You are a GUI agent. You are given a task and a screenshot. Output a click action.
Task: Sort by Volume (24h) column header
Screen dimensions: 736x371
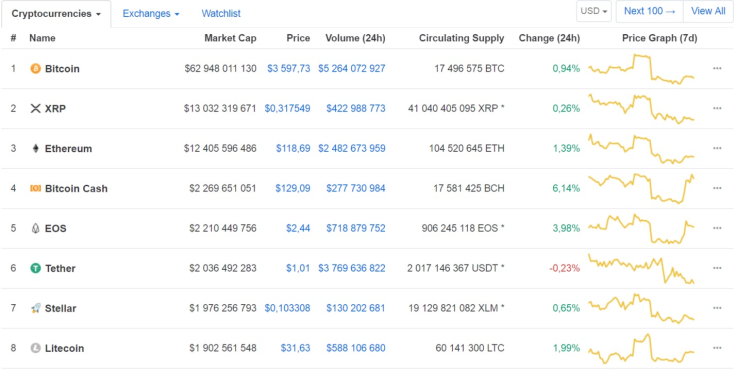pyautogui.click(x=355, y=38)
